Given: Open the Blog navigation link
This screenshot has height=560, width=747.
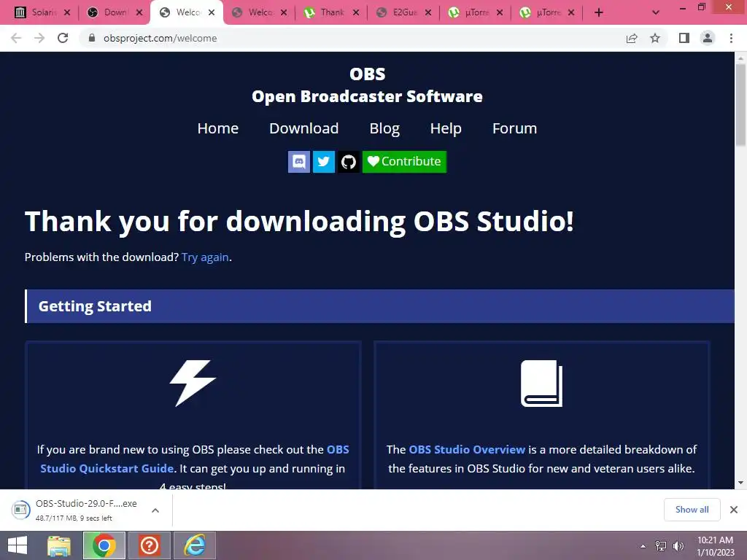Looking at the screenshot, I should coord(384,128).
